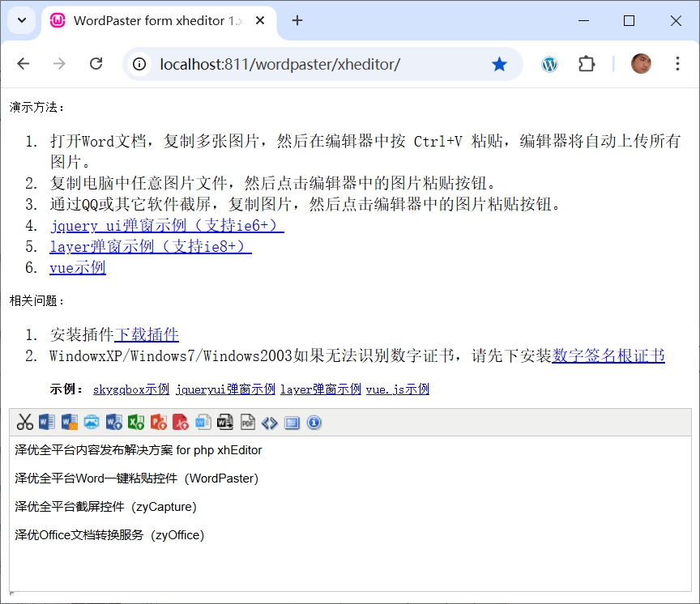
Task: Open the Chrome extensions puzzle icon
Action: pos(587,64)
